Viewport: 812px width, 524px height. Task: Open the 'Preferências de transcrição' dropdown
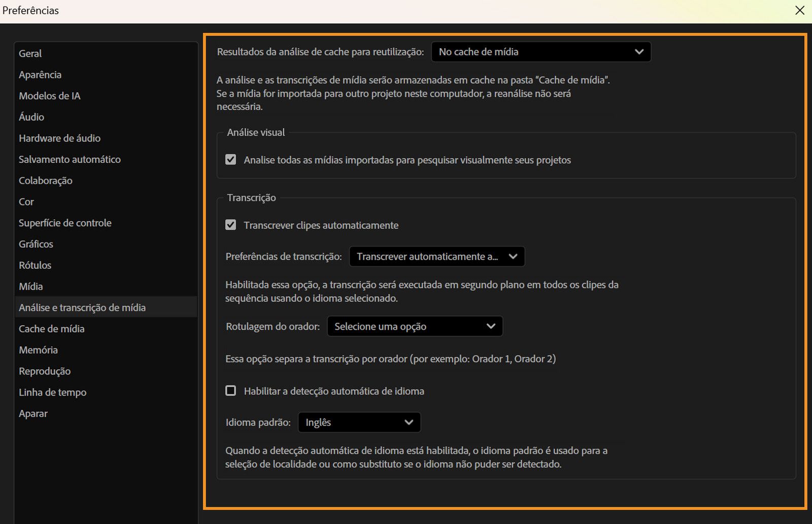436,256
